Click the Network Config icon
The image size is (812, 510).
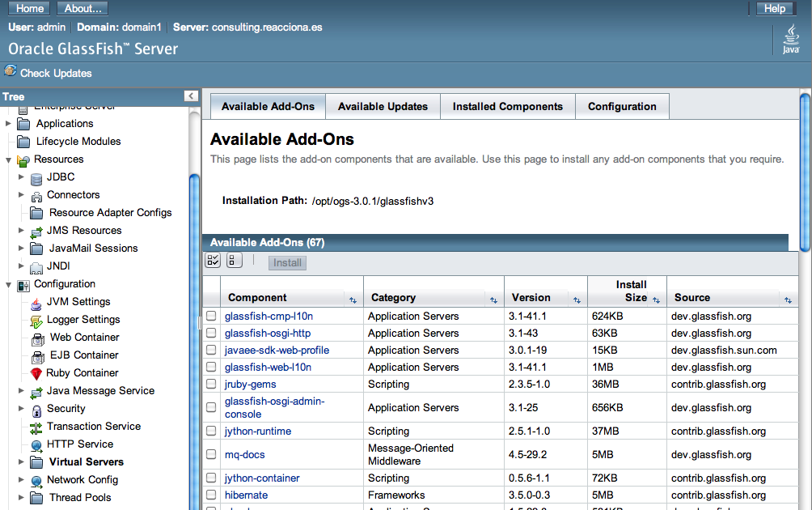pos(36,482)
